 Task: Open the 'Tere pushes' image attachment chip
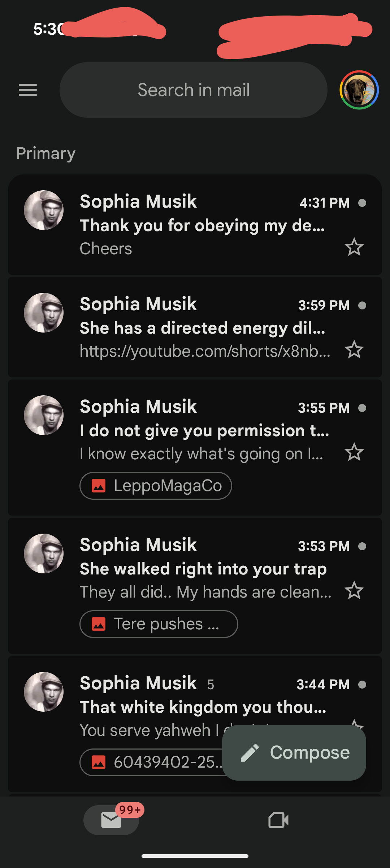point(159,624)
